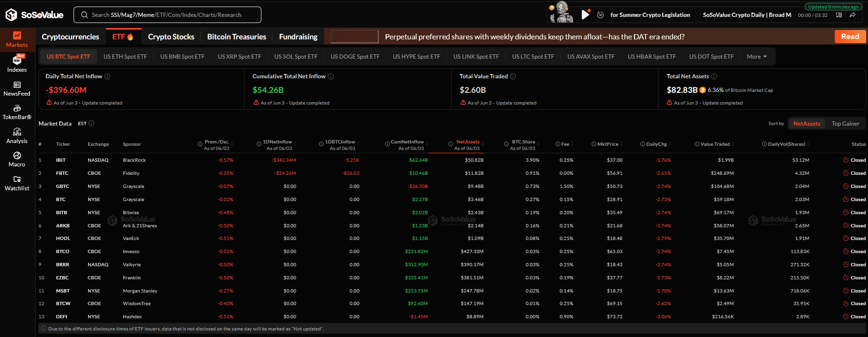
Task: Sort by 1DNetInflow column arrows
Action: tap(295, 144)
